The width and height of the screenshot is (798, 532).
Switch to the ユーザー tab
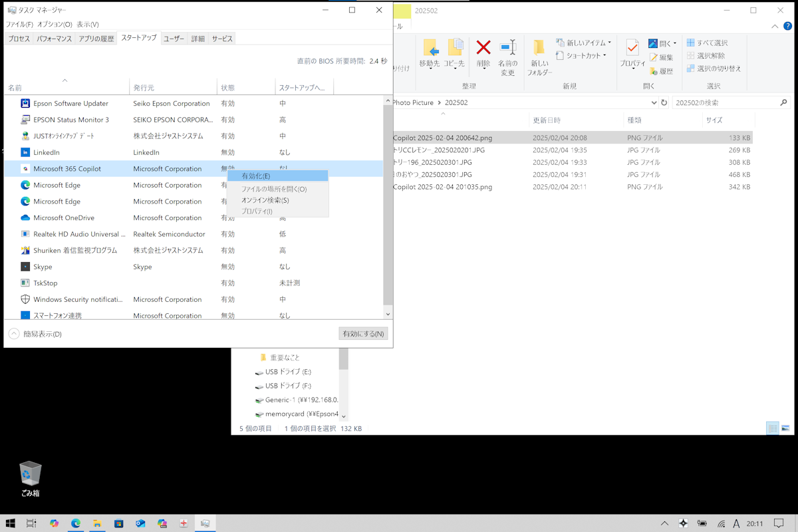(174, 39)
